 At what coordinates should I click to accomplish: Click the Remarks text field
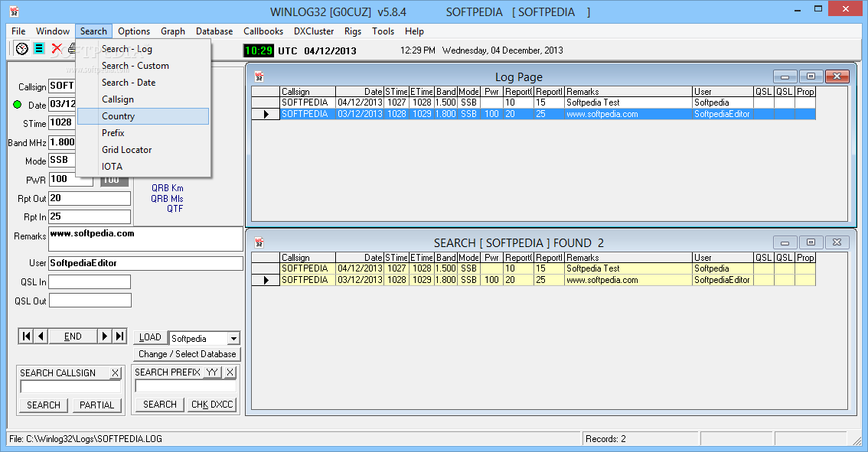pos(145,239)
